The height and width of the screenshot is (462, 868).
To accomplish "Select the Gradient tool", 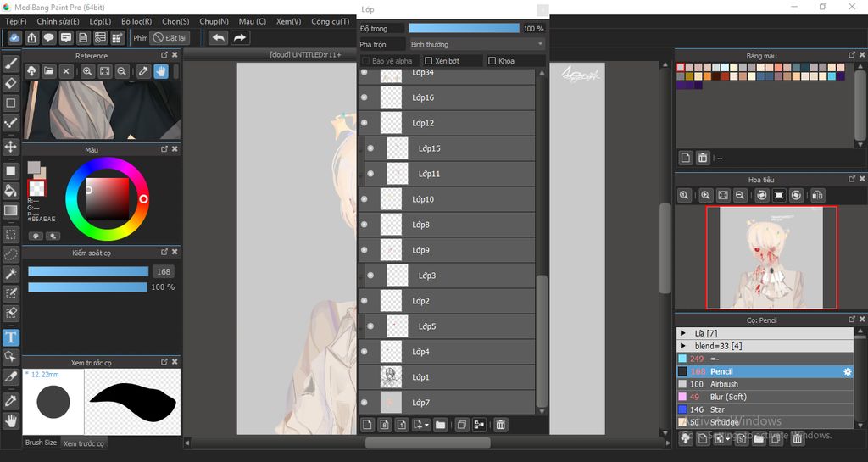I will click(x=10, y=211).
